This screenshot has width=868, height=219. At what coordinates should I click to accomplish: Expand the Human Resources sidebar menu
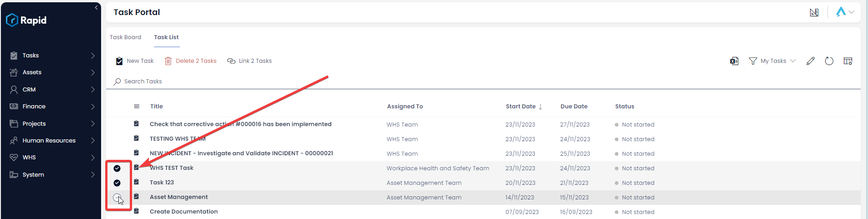click(52, 141)
